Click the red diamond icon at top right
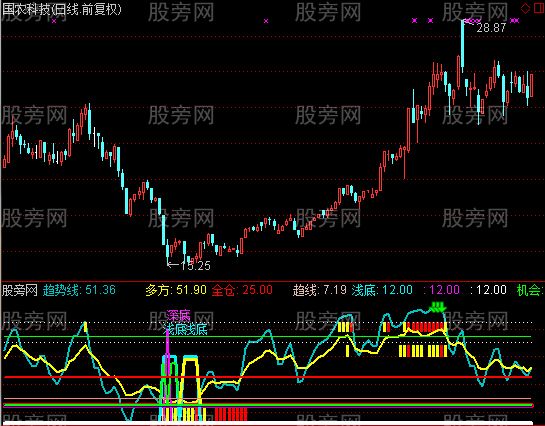The image size is (545, 426). [526, 8]
